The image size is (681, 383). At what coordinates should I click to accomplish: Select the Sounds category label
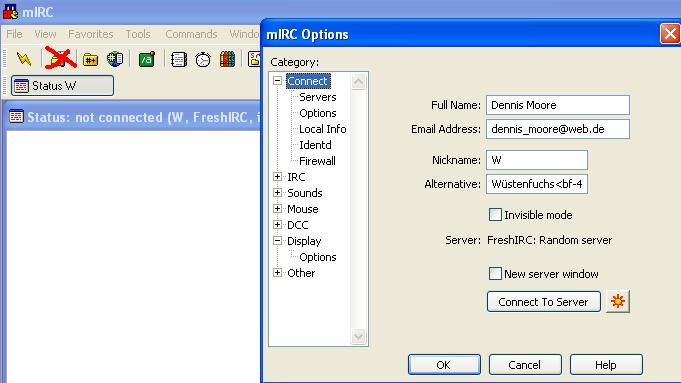click(304, 193)
